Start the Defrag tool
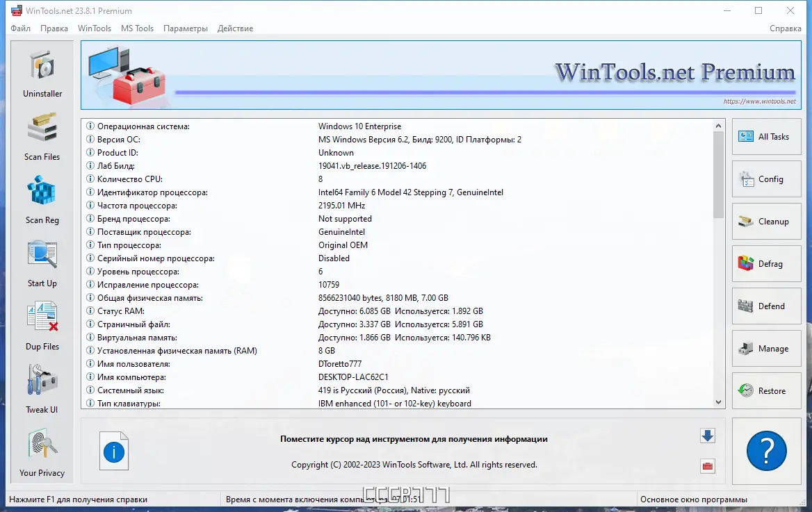The width and height of the screenshot is (812, 512). pyautogui.click(x=765, y=264)
